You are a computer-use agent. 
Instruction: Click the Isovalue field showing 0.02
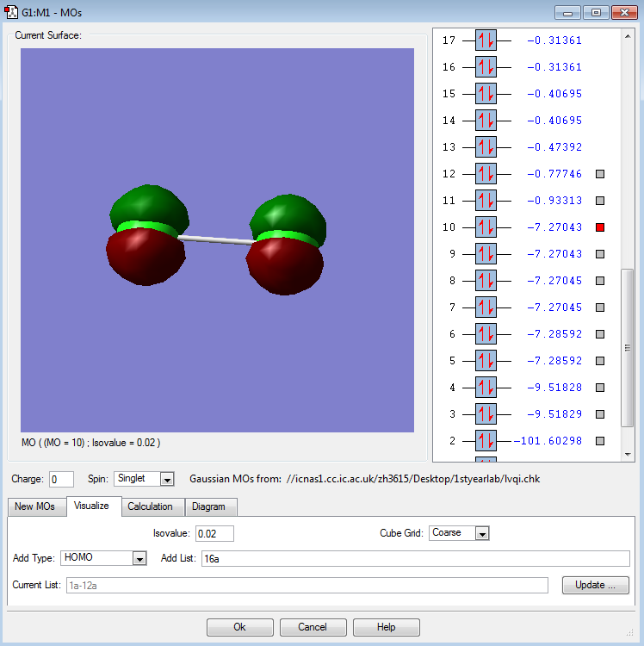pos(214,533)
